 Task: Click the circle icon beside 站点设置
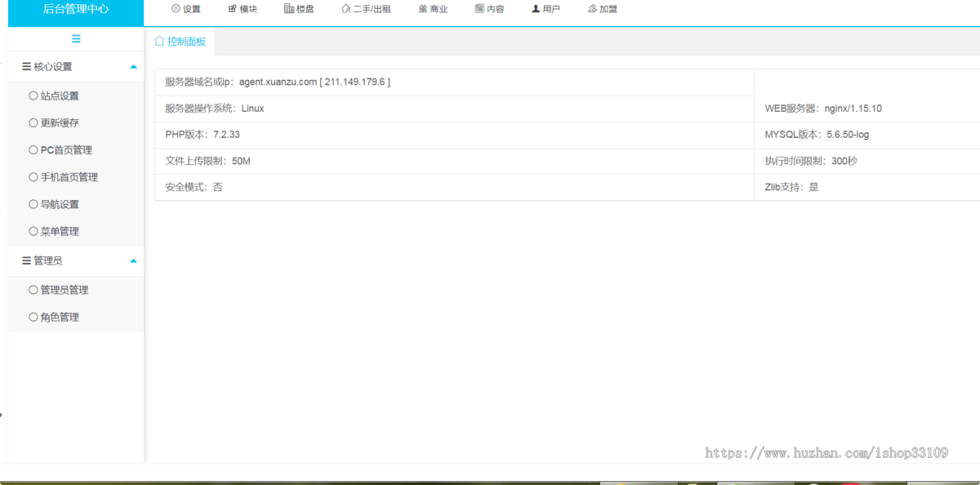33,96
